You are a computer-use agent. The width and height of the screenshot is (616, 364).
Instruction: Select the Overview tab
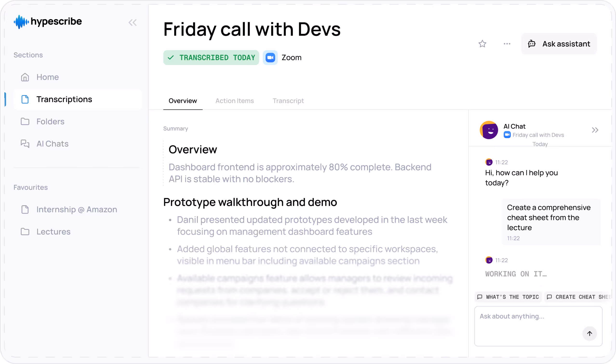pyautogui.click(x=183, y=101)
